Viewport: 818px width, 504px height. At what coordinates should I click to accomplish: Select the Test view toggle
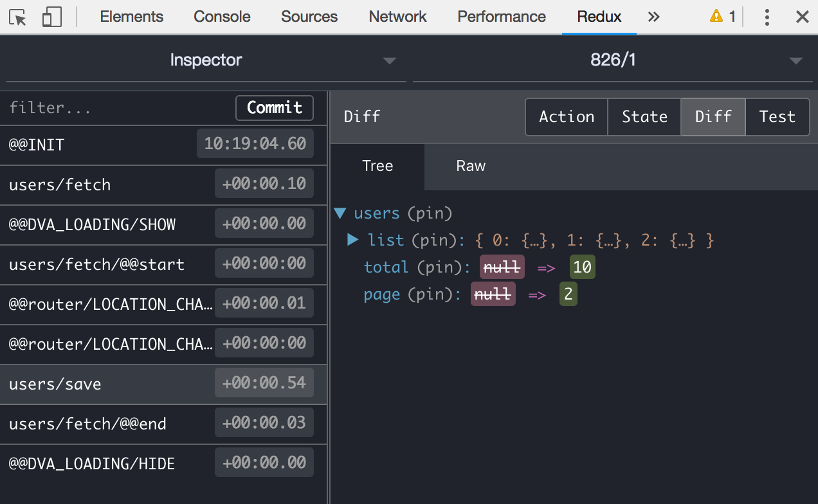(777, 116)
